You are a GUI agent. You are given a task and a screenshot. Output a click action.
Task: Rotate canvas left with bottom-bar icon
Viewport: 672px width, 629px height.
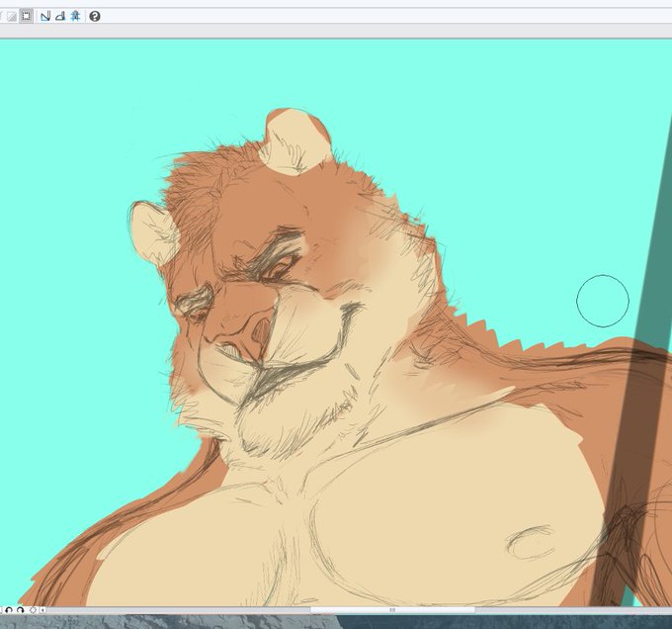tap(9, 609)
